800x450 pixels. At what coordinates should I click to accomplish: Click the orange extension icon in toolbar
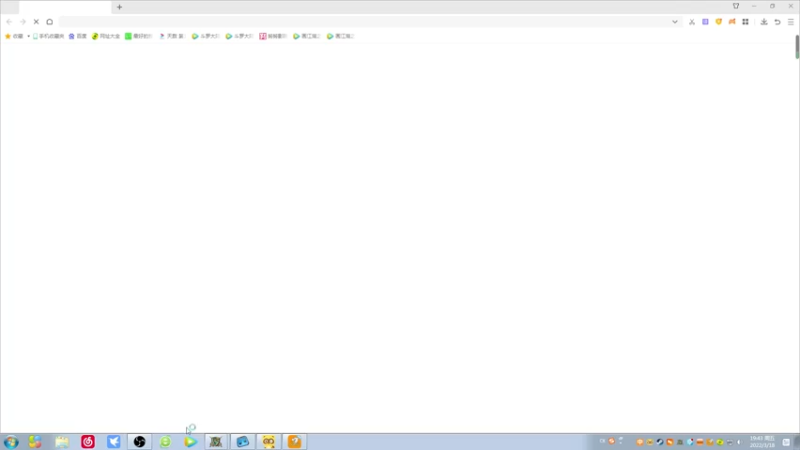tap(732, 22)
